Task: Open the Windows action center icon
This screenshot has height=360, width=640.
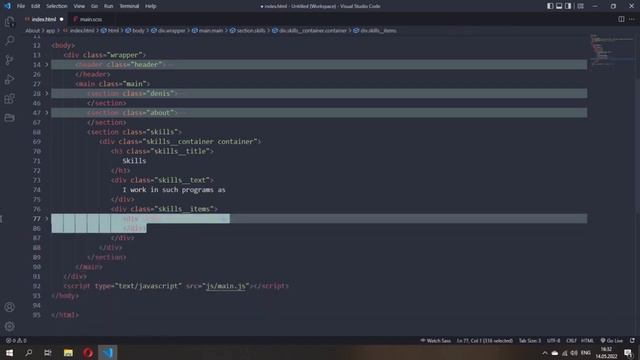Action: [629, 353]
